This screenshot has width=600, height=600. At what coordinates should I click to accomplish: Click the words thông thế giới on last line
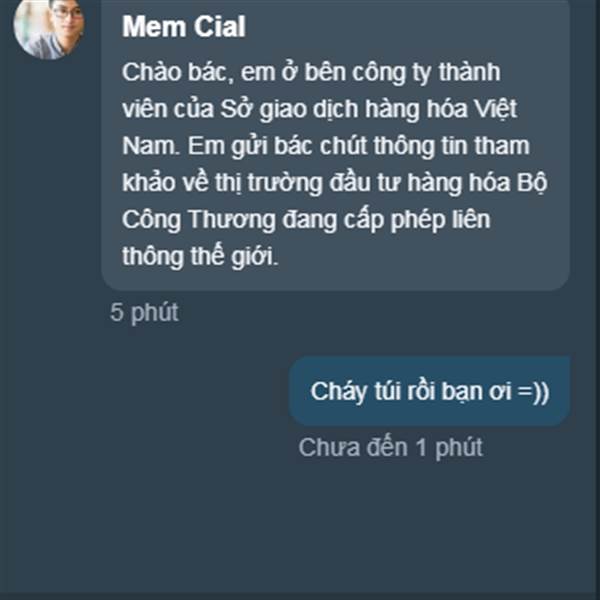click(x=201, y=256)
